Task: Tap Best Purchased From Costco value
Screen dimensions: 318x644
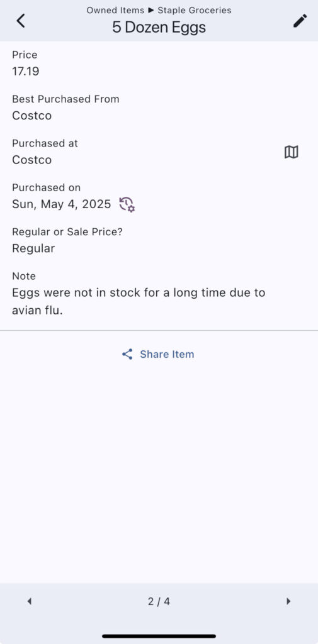Action: pos(31,116)
